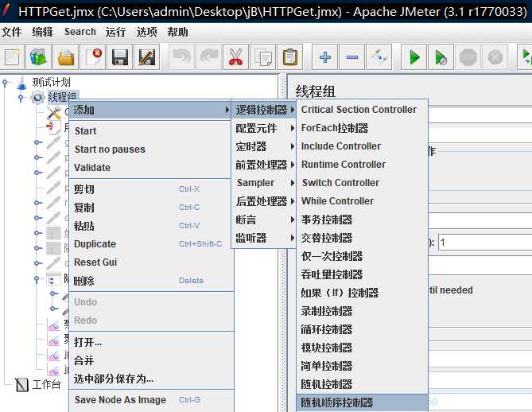This screenshot has height=412, width=532.
Task: Choose 删除 in the context menu
Action: point(151,281)
